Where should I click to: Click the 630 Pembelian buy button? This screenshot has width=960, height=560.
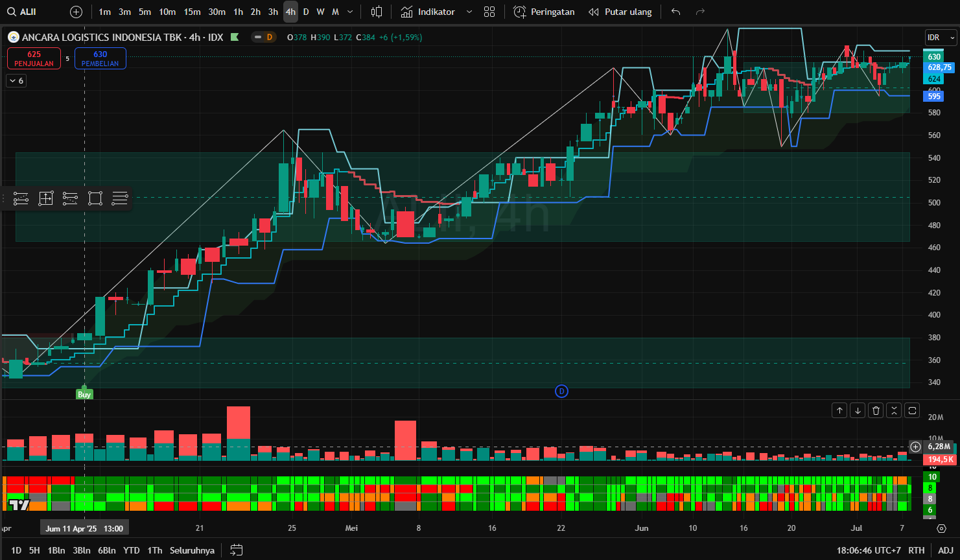coord(100,58)
